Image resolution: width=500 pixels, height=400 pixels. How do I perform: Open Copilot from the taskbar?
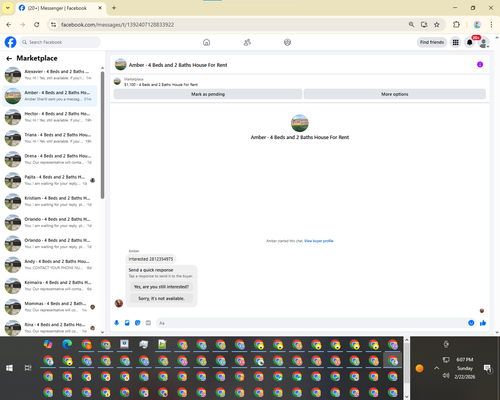tap(48, 344)
